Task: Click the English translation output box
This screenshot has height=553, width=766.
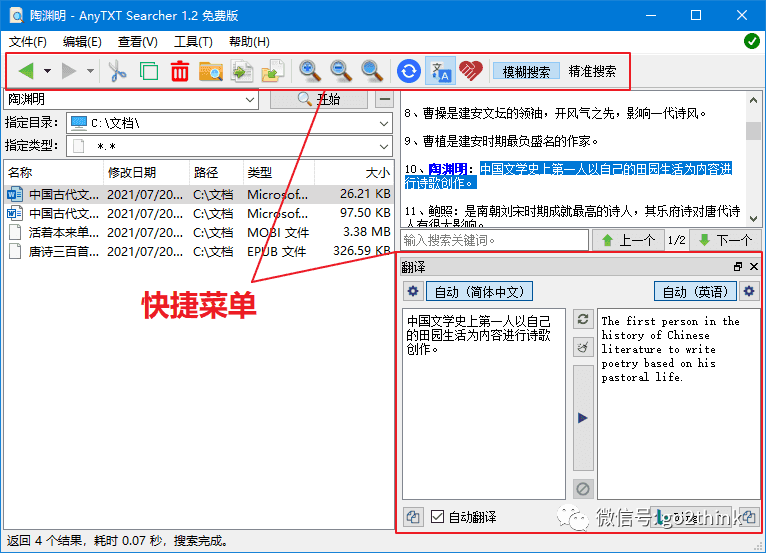Action: click(x=679, y=404)
